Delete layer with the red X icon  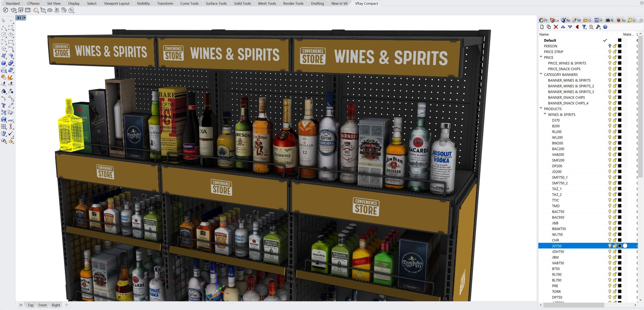556,27
